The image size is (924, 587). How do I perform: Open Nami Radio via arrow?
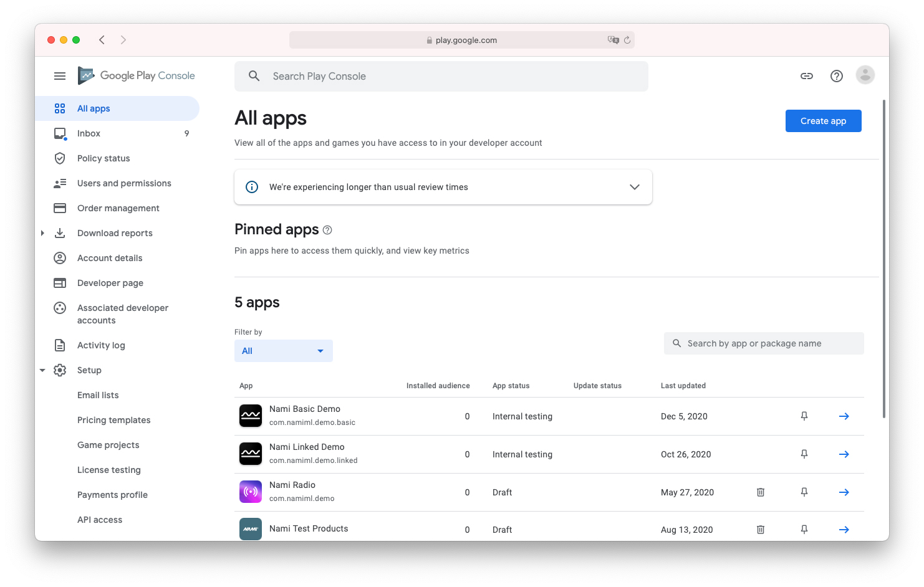coord(844,492)
